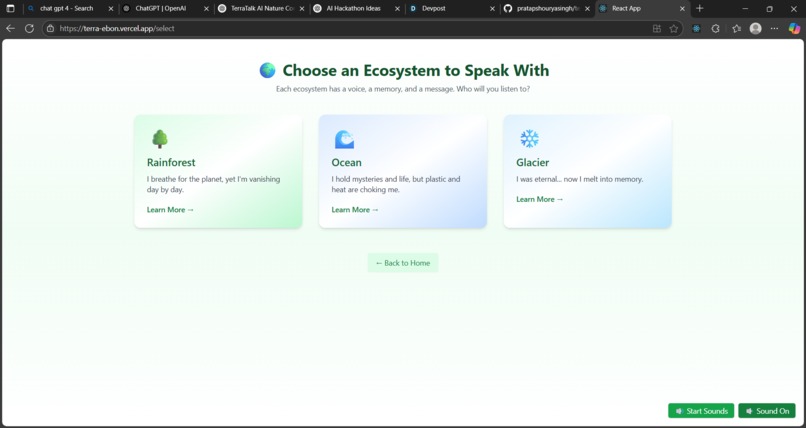Close the ChatGPT | OpenAI tab

pos(206,9)
